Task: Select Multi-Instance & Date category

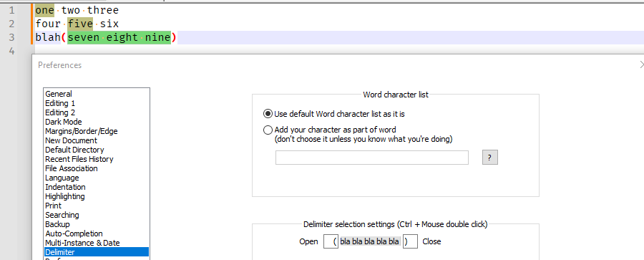Action: [97, 243]
